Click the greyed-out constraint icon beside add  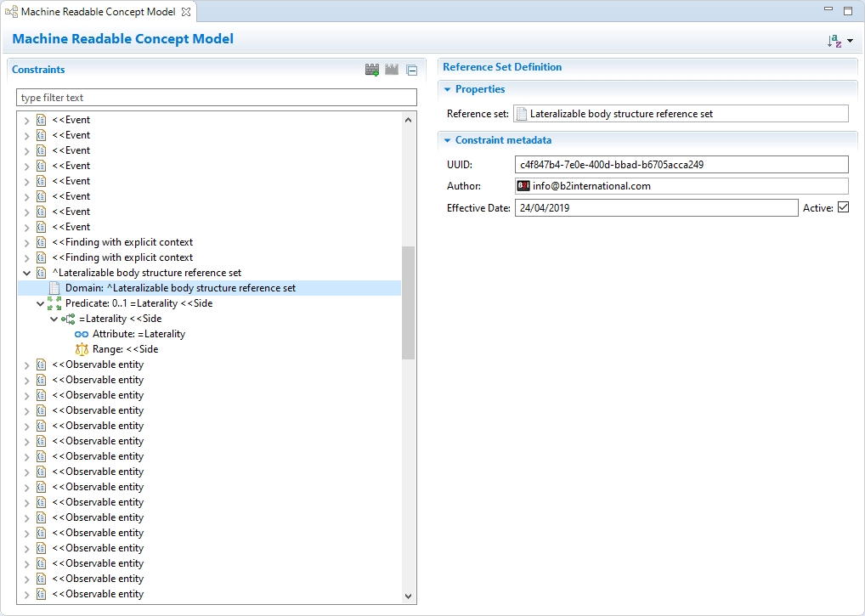click(392, 70)
